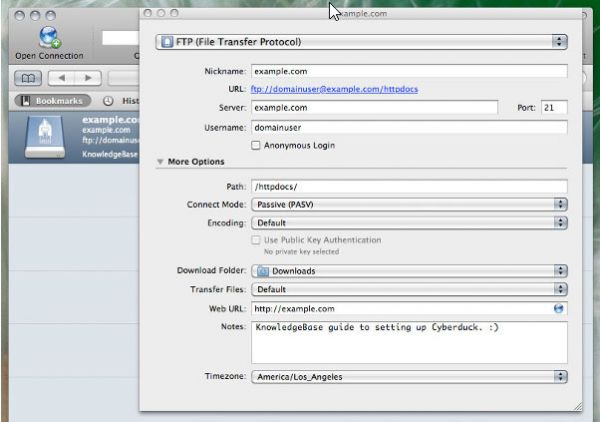The height and width of the screenshot is (422, 600).
Task: Open the Timezone dropdown
Action: pos(409,376)
